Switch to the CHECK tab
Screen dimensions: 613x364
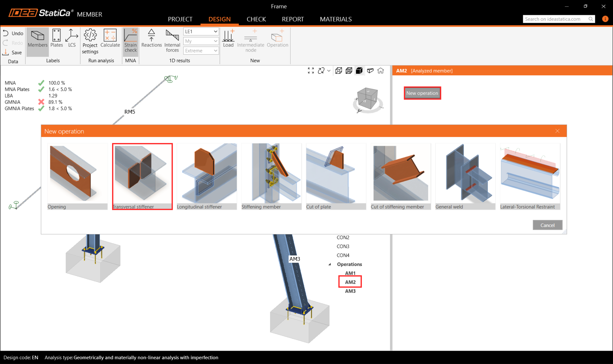coord(256,19)
